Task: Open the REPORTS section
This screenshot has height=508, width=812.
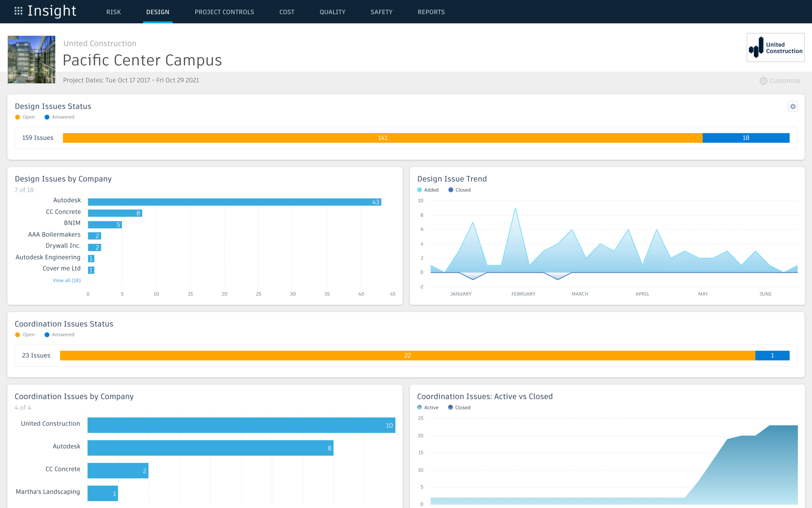Action: (431, 12)
